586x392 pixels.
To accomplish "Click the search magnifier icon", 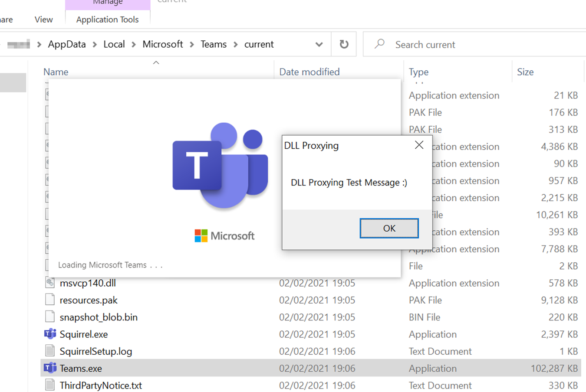I will pos(380,44).
